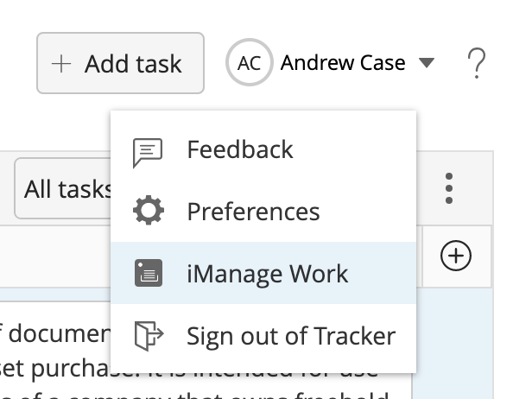The height and width of the screenshot is (399, 532).
Task: Click the Andrew Case user name
Action: click(x=342, y=63)
